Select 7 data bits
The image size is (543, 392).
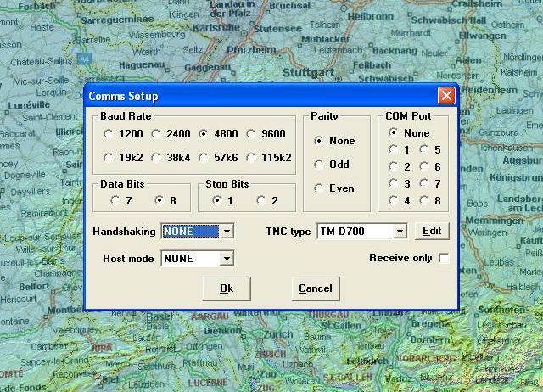click(x=115, y=201)
